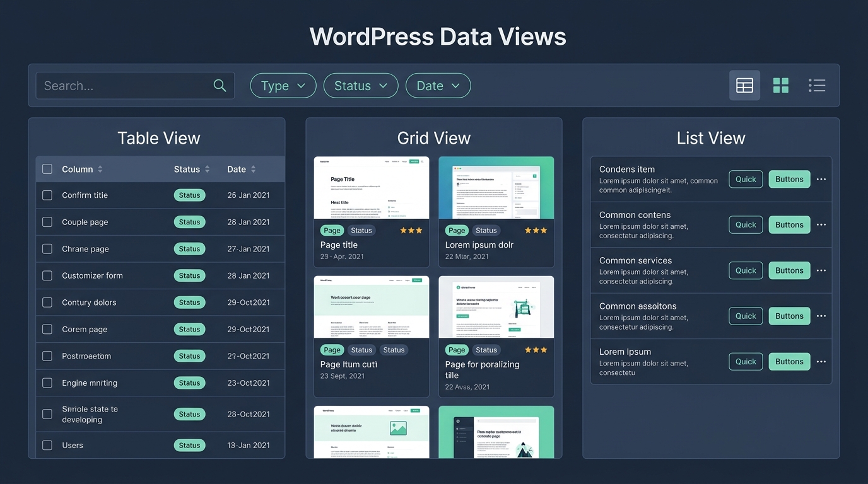
Task: Open more options for Common services
Action: [821, 271]
